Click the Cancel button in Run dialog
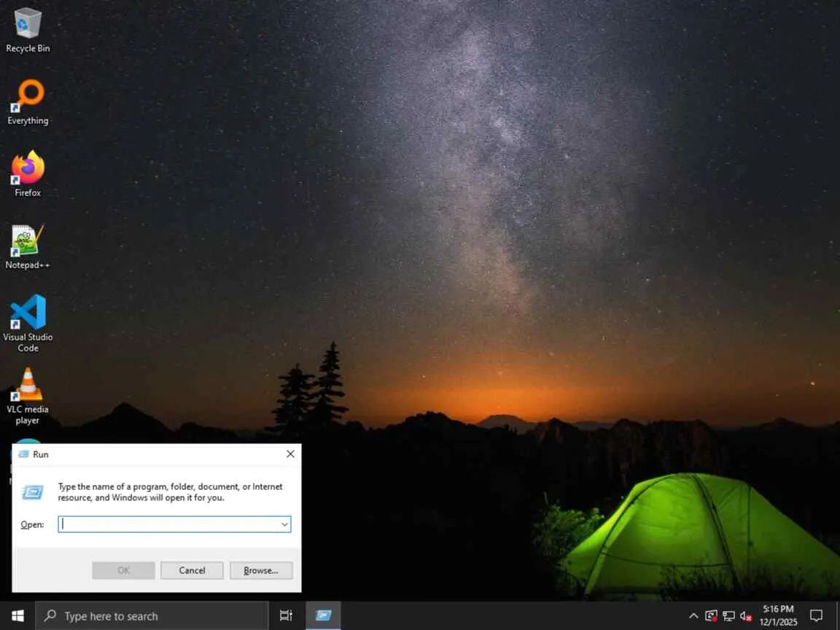840x630 pixels. [x=192, y=570]
